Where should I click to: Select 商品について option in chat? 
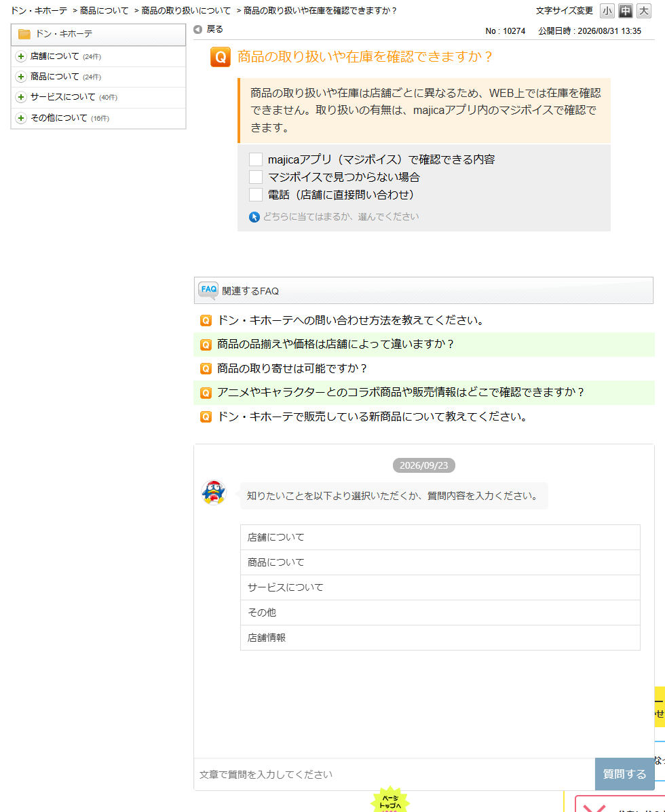click(440, 562)
